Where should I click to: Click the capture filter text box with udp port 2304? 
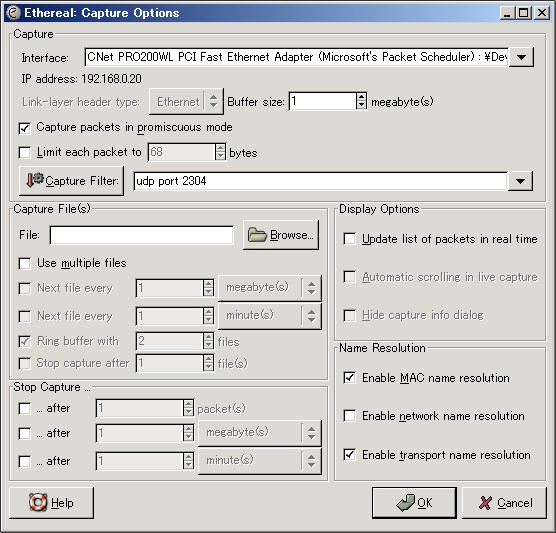[x=320, y=181]
